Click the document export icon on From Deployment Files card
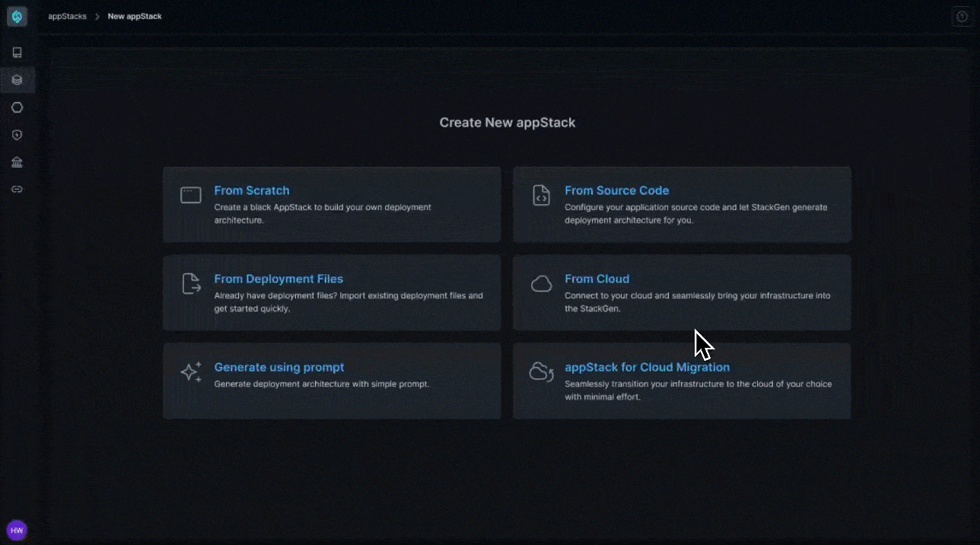Viewport: 980px width, 545px height. click(x=191, y=283)
